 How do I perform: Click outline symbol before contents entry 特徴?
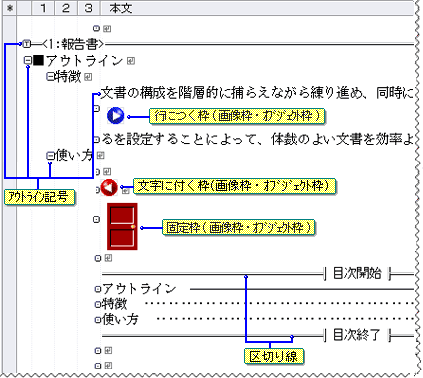pyautogui.click(x=98, y=304)
